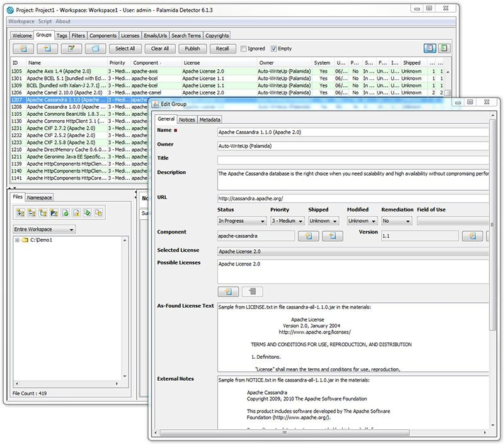Open the Priority dropdown showing 3 - Medium
Screen dimensions: 504x445
pos(287,221)
